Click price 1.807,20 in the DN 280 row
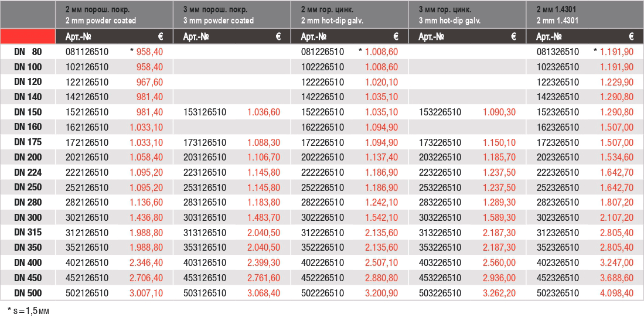The image size is (644, 321). pos(617,203)
